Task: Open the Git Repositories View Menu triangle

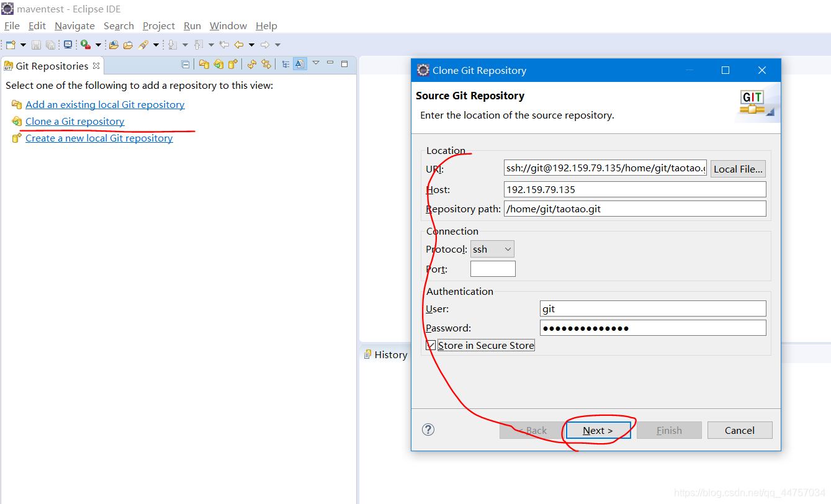Action: pyautogui.click(x=316, y=63)
